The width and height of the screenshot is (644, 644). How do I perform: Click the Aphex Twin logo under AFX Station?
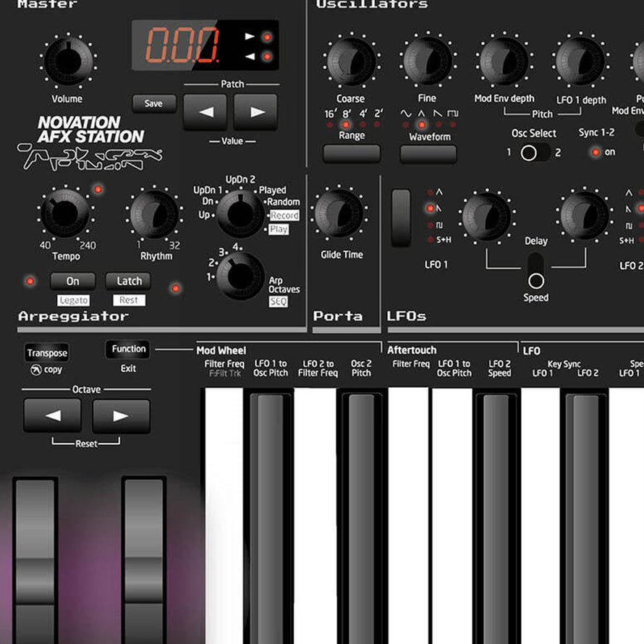(x=90, y=156)
